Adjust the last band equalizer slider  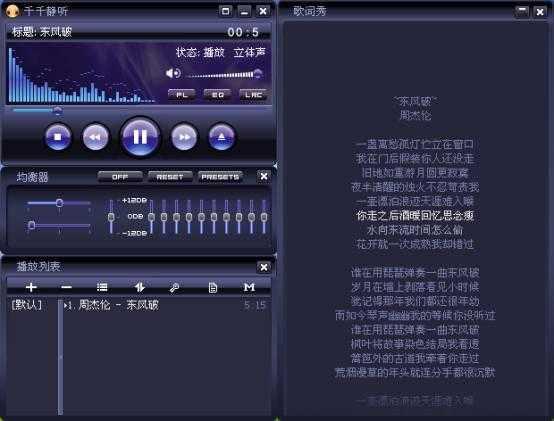(264, 217)
